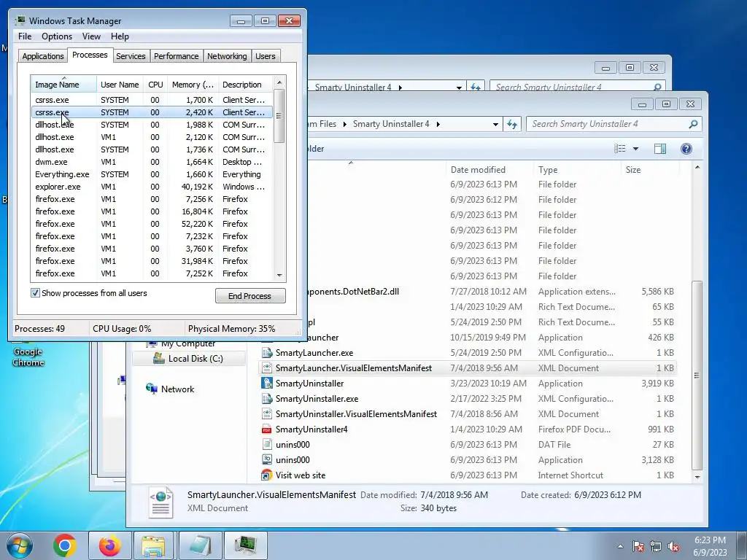Screen dimensions: 747x560
Task: Sort files by Type column
Action: 577,169
